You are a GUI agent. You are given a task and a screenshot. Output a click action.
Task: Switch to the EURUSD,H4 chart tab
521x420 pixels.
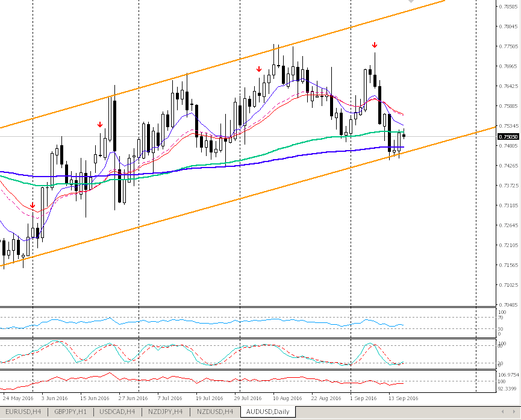point(23,412)
